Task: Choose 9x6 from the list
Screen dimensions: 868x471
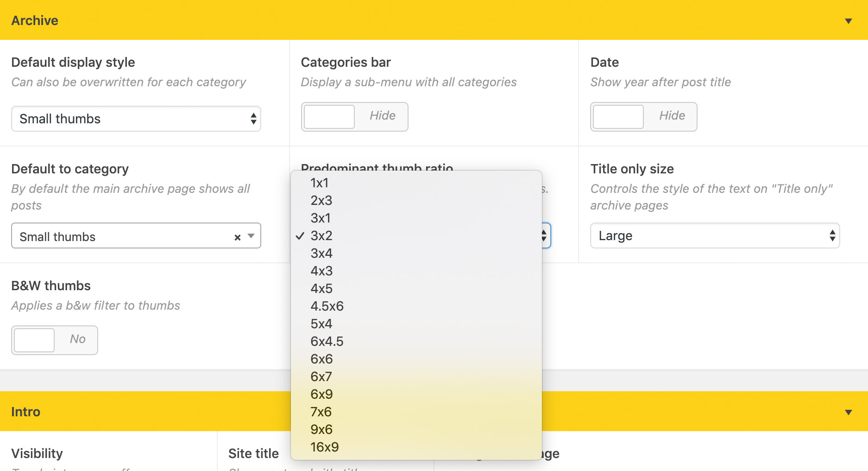Action: point(321,430)
